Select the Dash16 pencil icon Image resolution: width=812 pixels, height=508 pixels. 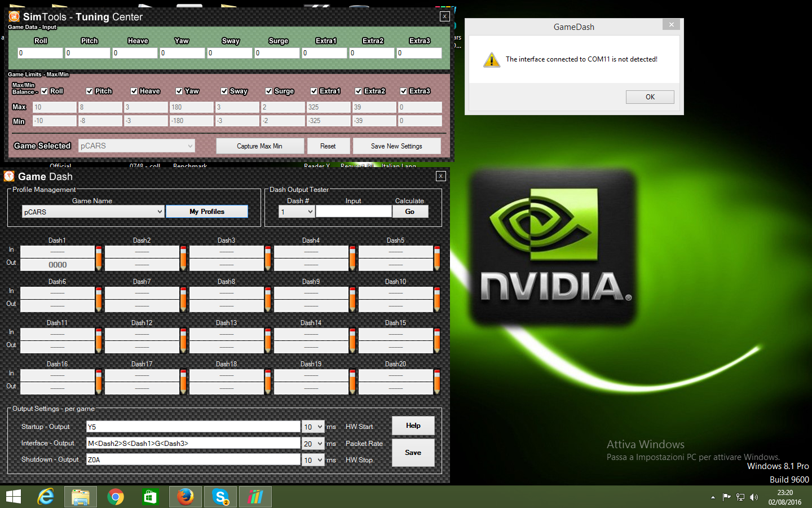(99, 382)
